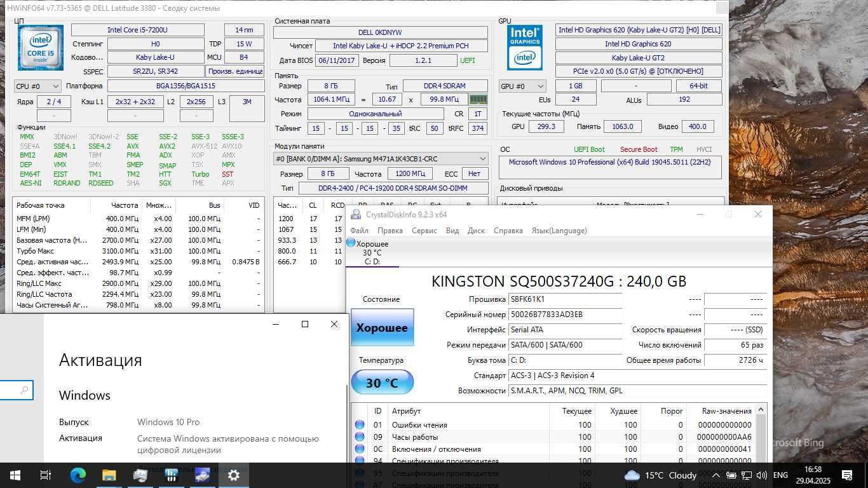
Task: Open the Action Center notifications icon
Action: coord(846,475)
